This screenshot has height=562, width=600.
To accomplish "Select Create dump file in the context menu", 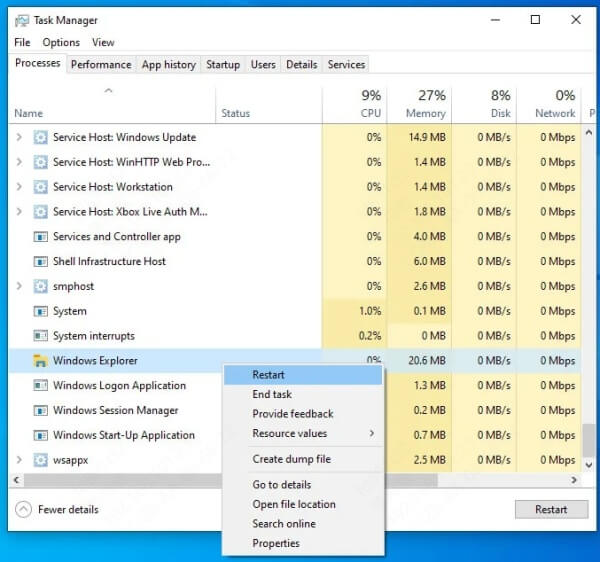I will (303, 459).
